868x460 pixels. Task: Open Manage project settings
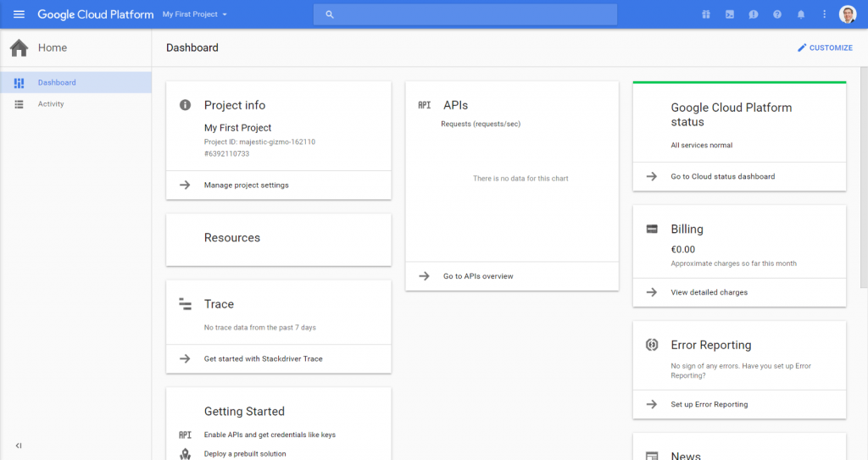pyautogui.click(x=247, y=186)
